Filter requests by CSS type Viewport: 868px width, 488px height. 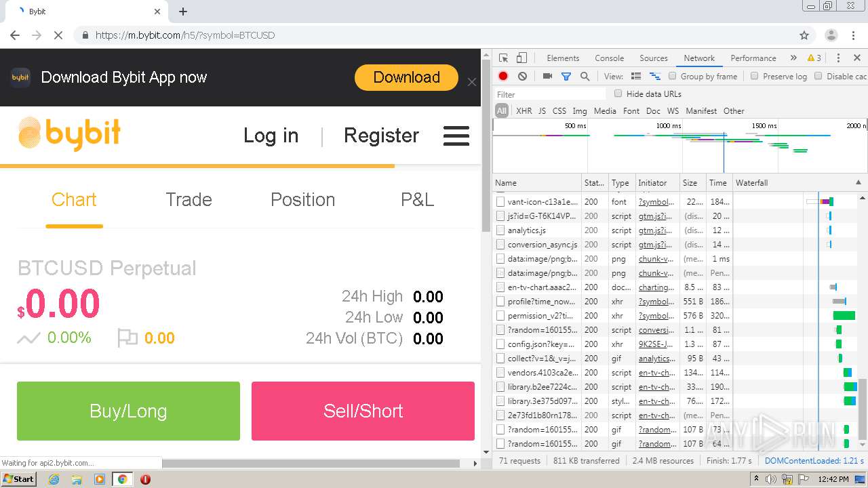click(x=559, y=111)
